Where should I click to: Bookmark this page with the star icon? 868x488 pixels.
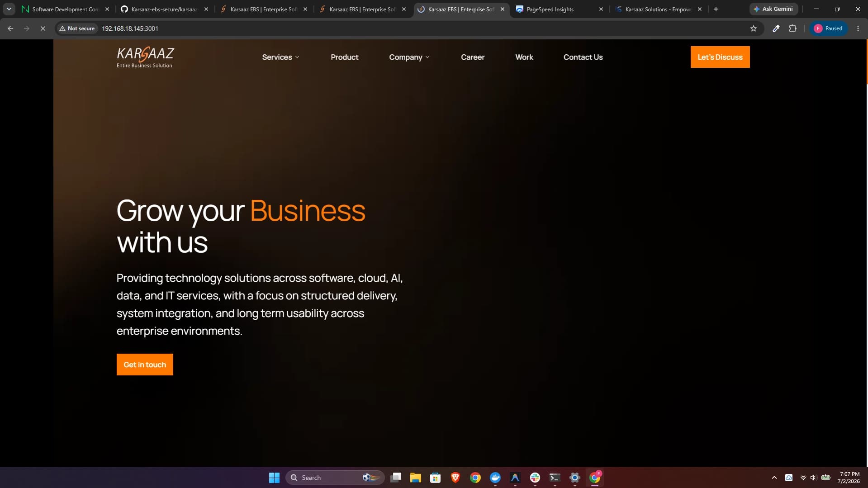click(753, 28)
